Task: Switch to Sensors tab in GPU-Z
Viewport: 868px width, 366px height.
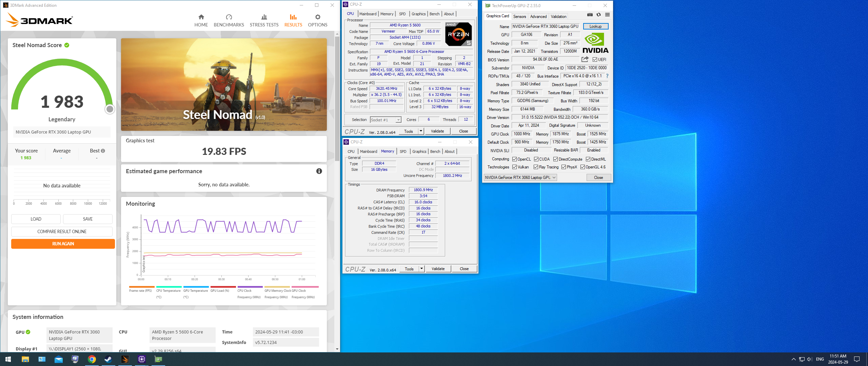Action: pyautogui.click(x=519, y=17)
